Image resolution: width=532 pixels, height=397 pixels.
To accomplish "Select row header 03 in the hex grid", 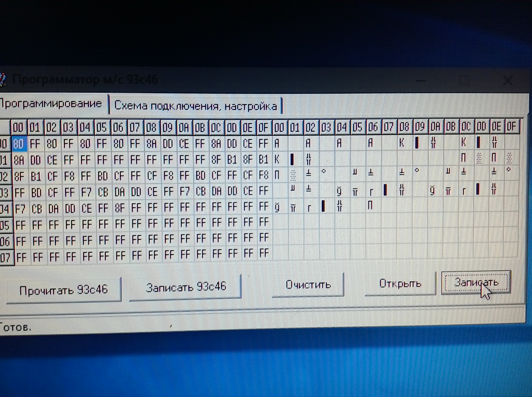I will pos(5,193).
